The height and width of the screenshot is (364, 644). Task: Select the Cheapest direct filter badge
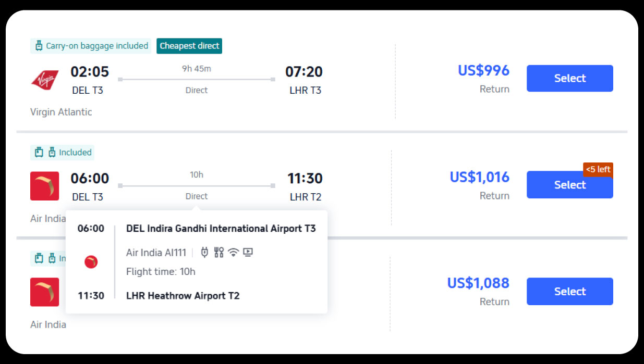pos(189,46)
